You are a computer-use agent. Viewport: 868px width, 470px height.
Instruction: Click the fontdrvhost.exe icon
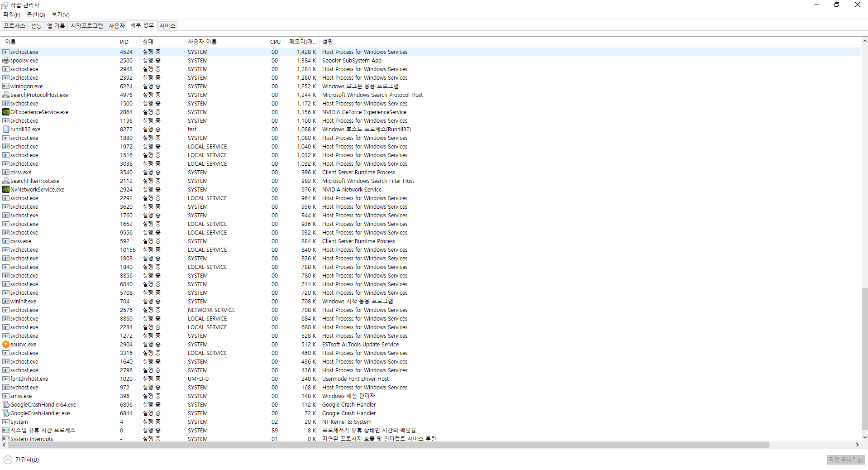[x=6, y=379]
